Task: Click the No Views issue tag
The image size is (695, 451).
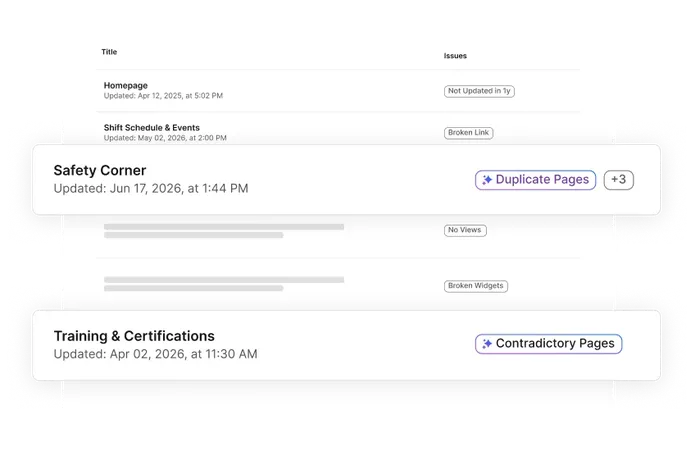Action: coord(465,230)
